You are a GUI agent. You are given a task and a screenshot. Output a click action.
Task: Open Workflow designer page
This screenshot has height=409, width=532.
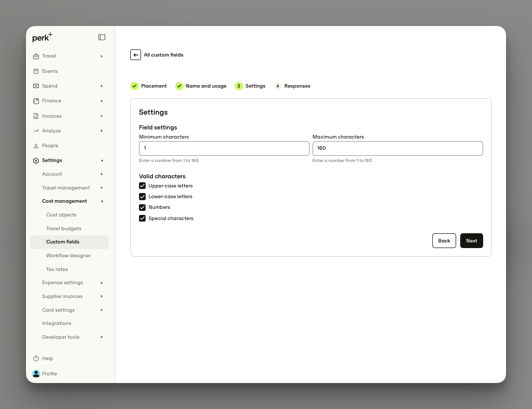coord(69,256)
